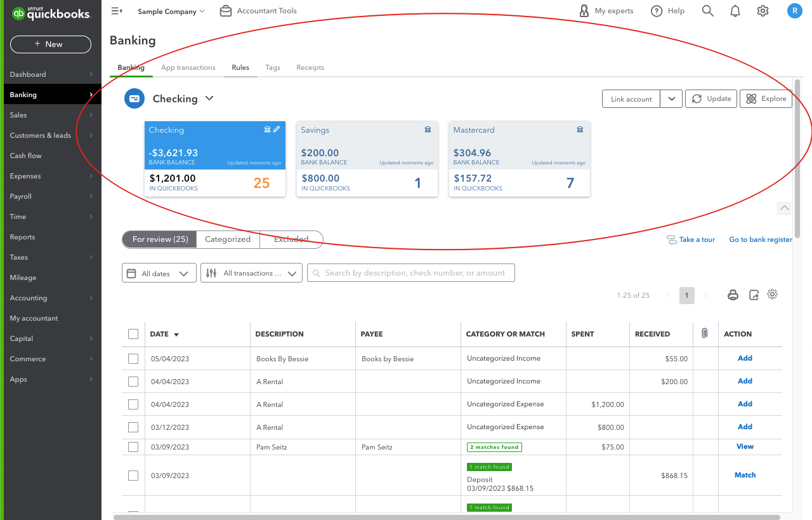This screenshot has height=520, width=812.
Task: Match the $868.15 deposit
Action: click(745, 475)
